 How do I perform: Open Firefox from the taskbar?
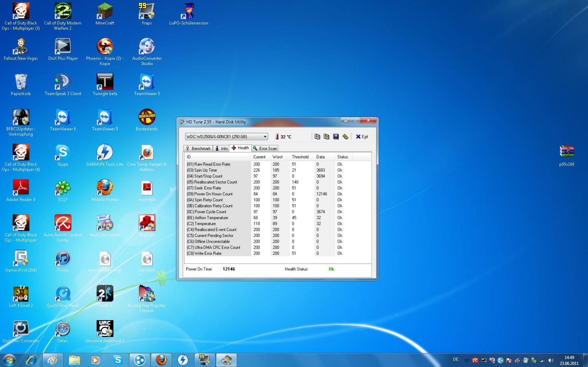pyautogui.click(x=161, y=360)
